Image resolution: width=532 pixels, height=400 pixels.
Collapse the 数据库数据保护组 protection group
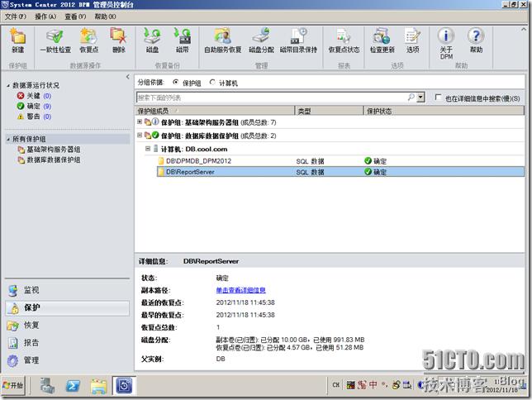140,136
